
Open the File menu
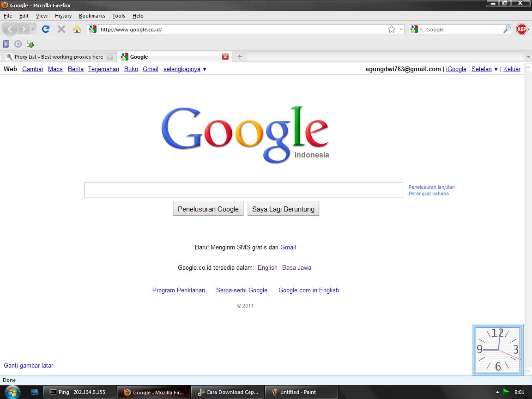click(x=8, y=16)
